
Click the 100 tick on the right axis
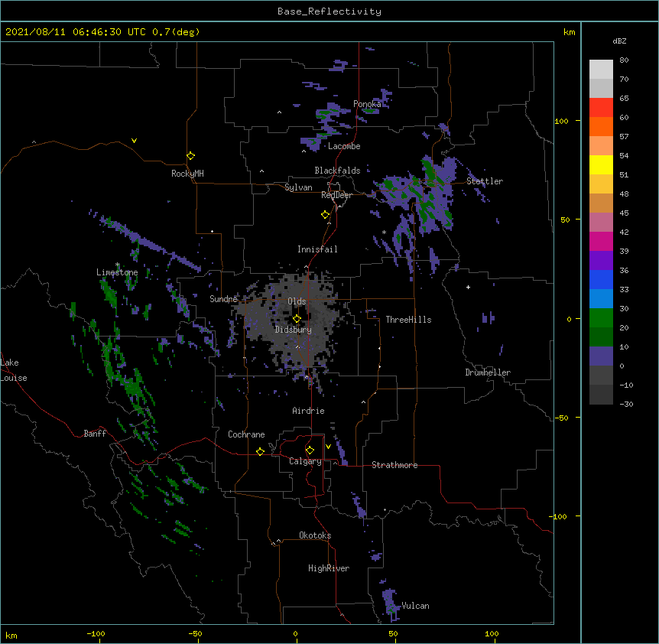tap(561, 121)
